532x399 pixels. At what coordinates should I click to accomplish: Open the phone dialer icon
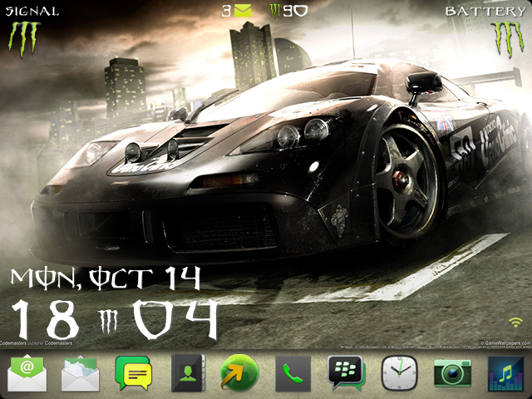293,373
